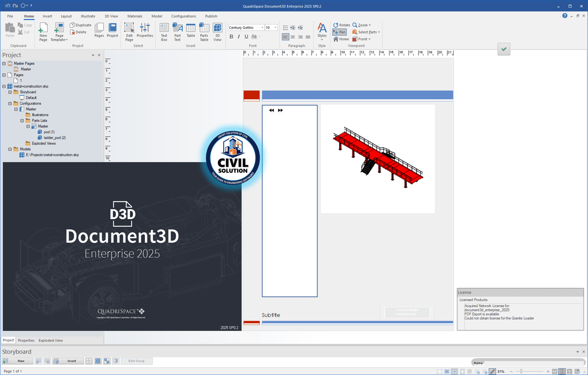Open the Styles gallery
Screen dimensions: 588x375
point(322,32)
